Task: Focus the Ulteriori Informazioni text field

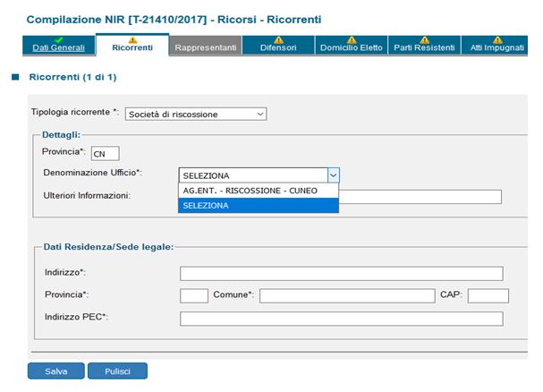Action: [420, 197]
